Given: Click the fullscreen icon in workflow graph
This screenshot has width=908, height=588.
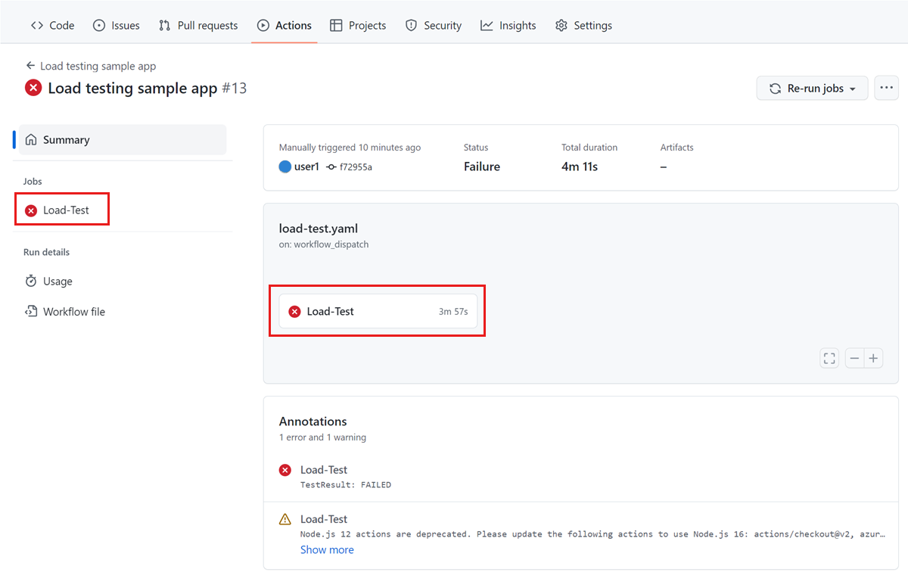Looking at the screenshot, I should [829, 358].
